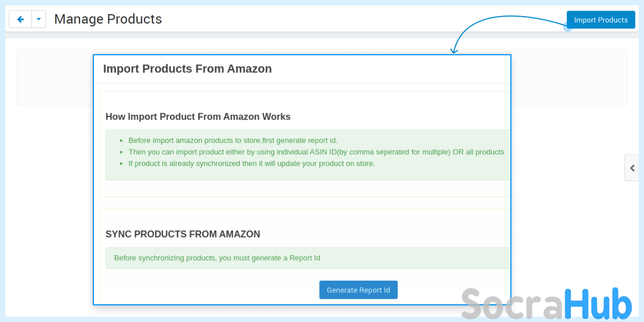644x322 pixels.
Task: Click the back arrow icon
Action: (20, 19)
